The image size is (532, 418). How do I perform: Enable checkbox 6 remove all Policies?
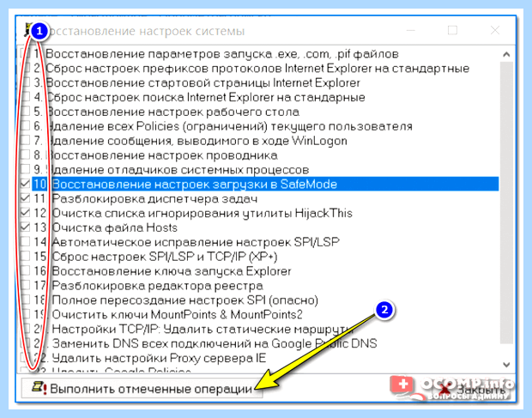click(x=25, y=126)
